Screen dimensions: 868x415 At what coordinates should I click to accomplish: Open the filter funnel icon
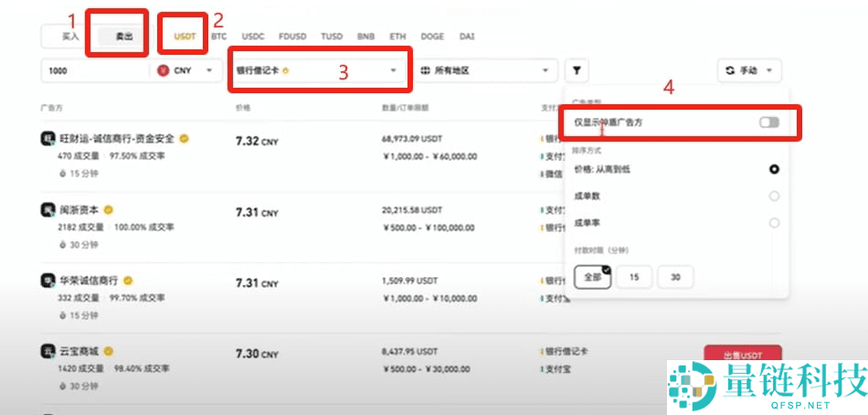coord(577,71)
